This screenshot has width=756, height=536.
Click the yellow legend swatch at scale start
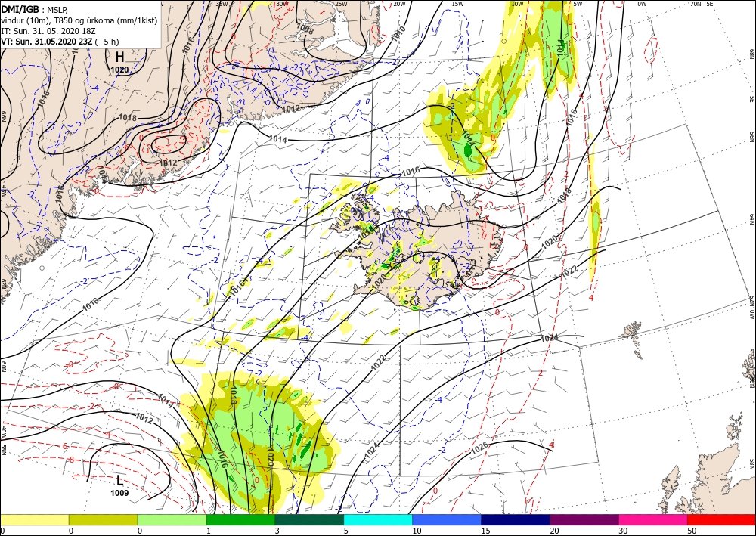pos(34,519)
